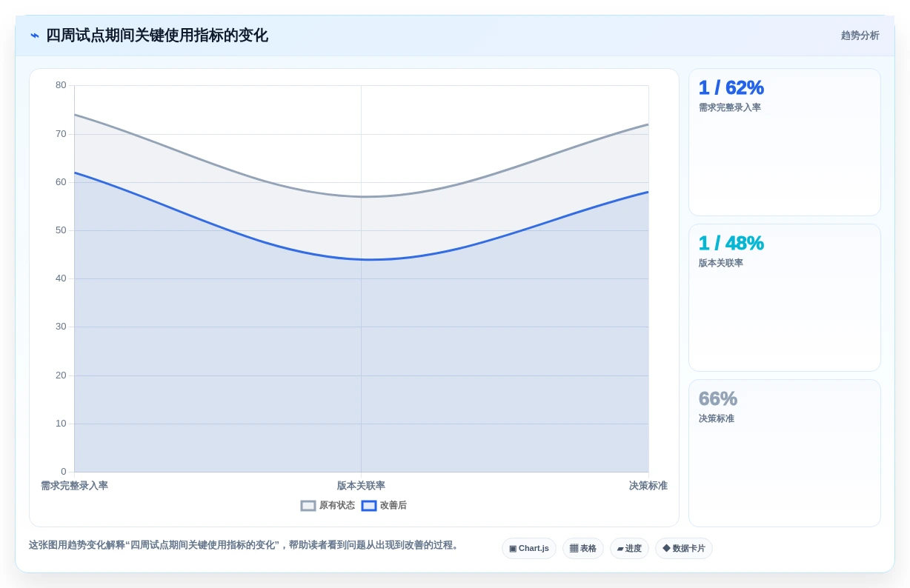This screenshot has width=910, height=588.
Task: Toggle the 原有状态 legend series
Action: pyautogui.click(x=328, y=506)
